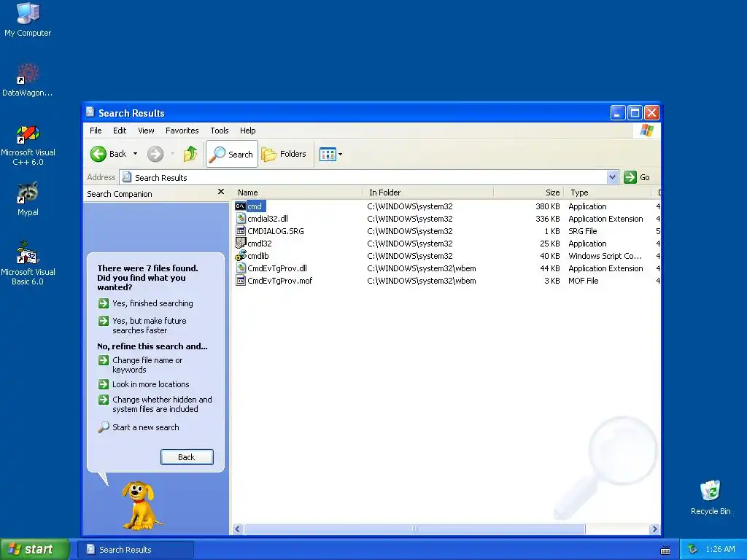Click the on-screen keyboard tray icon

(x=665, y=551)
